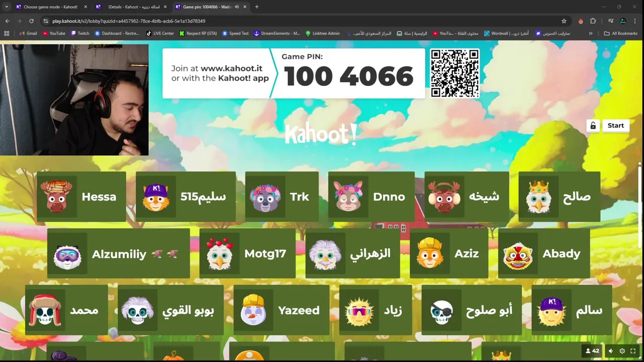Select player Aziz's card

tap(449, 253)
